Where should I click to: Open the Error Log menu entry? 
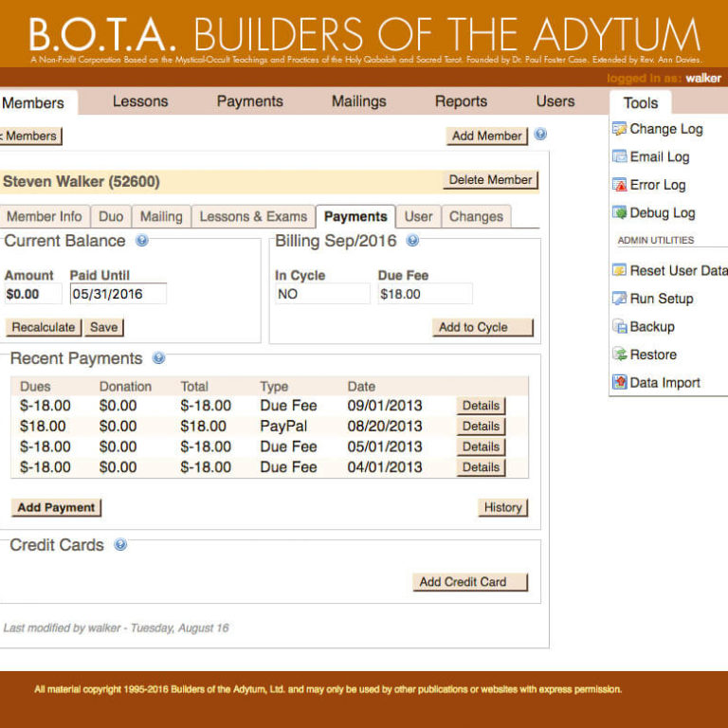[658, 185]
